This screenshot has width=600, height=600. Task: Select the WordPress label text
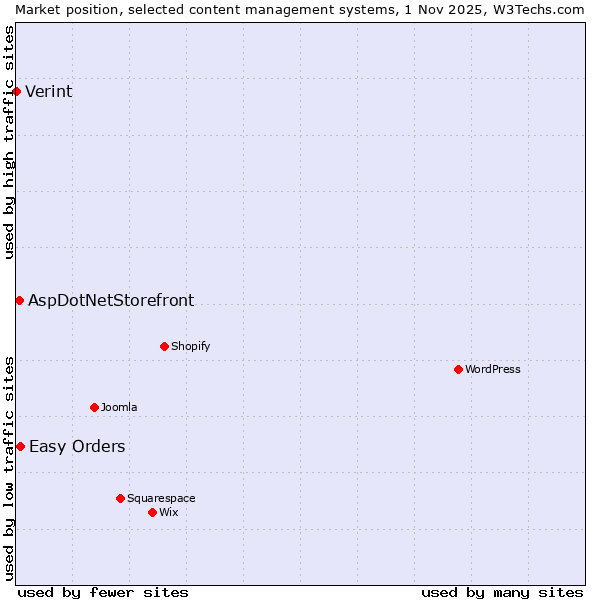click(x=492, y=370)
